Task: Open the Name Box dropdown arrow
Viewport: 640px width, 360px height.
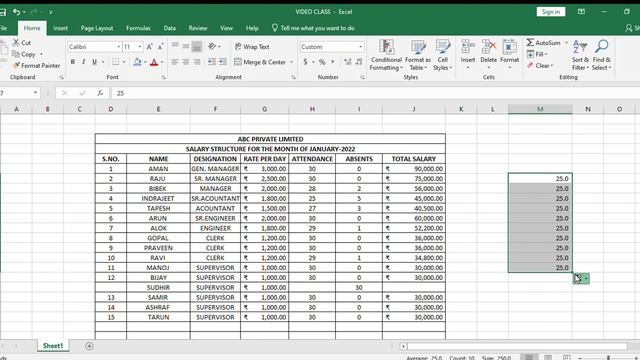Action: [x=36, y=93]
